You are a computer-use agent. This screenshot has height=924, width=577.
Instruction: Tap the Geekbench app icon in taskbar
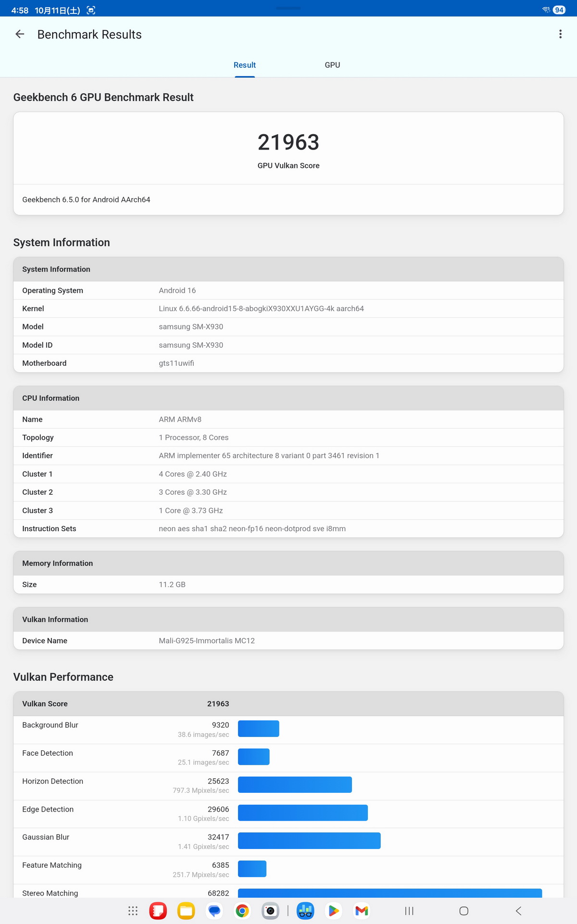click(305, 911)
